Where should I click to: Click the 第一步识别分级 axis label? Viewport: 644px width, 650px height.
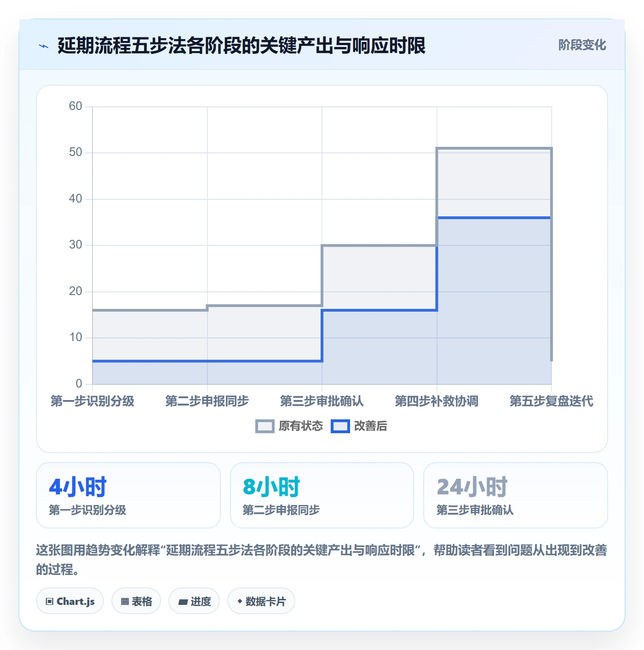tap(92, 401)
